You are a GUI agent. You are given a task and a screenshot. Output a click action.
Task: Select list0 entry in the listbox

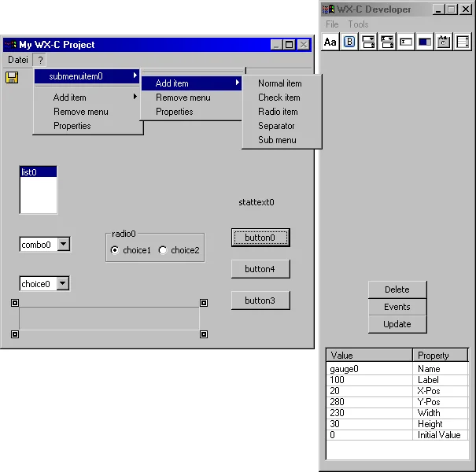tap(38, 172)
